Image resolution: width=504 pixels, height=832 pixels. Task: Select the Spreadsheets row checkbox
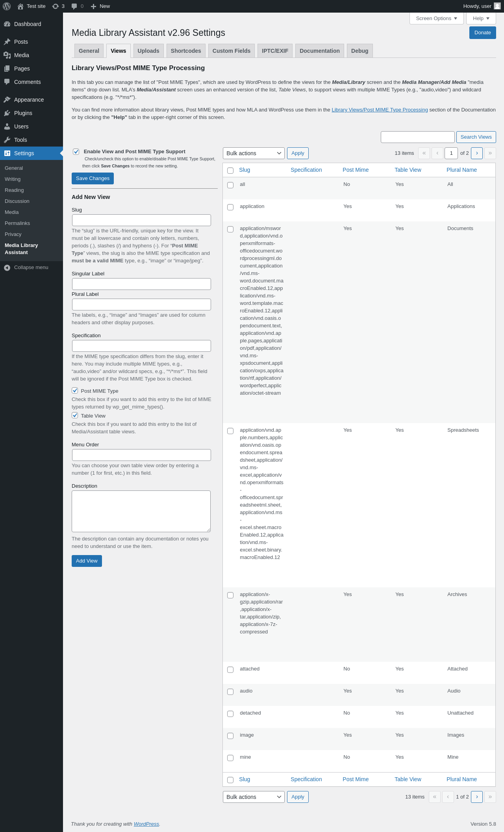point(230,431)
